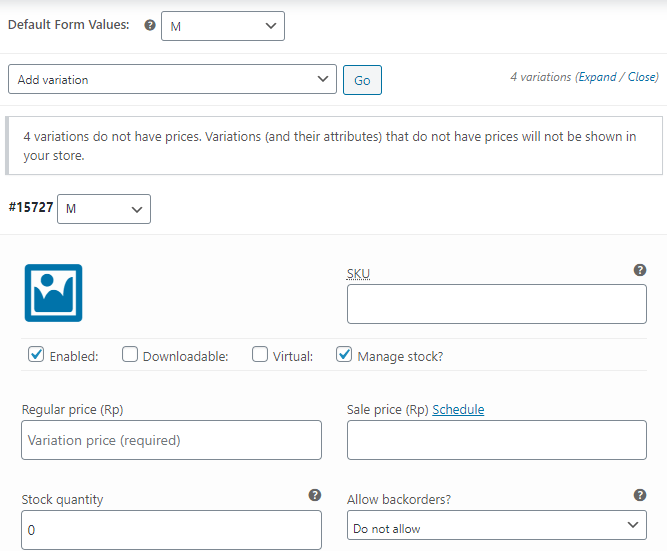Click the SKU help tooltip icon
Image resolution: width=667 pixels, height=551 pixels.
click(x=640, y=270)
